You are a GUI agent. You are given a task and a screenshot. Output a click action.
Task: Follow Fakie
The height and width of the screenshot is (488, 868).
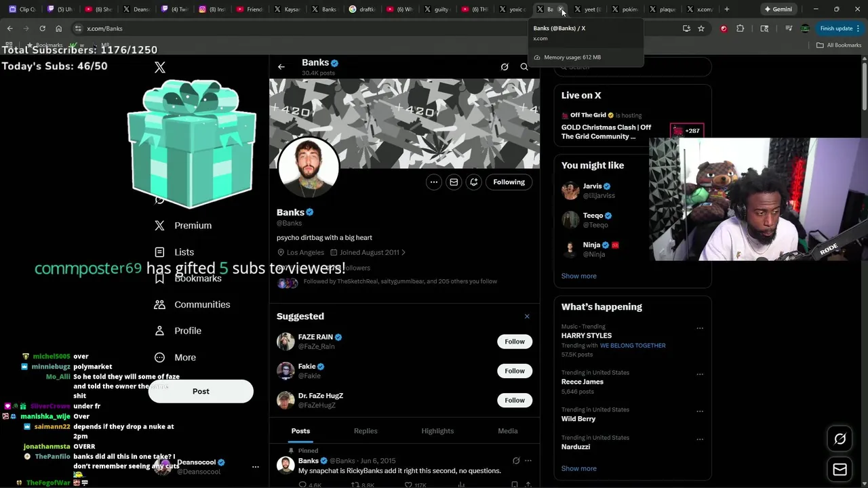(515, 371)
